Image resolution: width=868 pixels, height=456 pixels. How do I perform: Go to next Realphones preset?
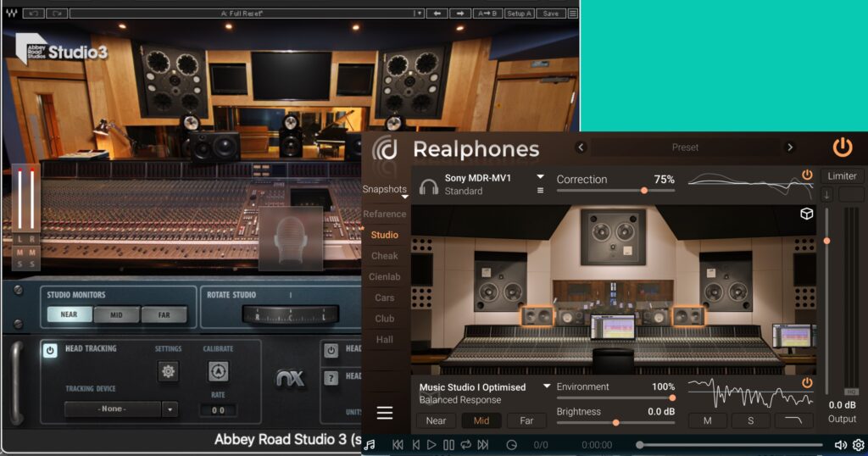click(x=790, y=147)
